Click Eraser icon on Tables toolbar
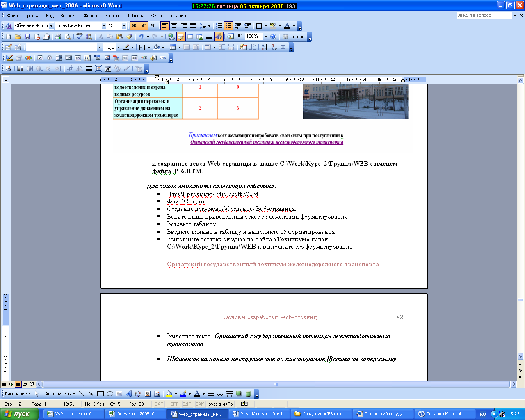525x420 pixels. pyautogui.click(x=18, y=47)
